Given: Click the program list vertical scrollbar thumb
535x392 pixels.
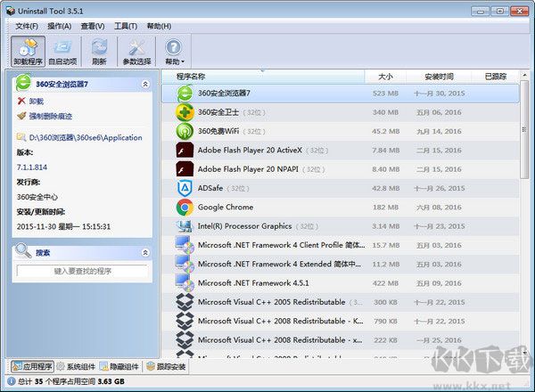Looking at the screenshot, I should coord(524,129).
